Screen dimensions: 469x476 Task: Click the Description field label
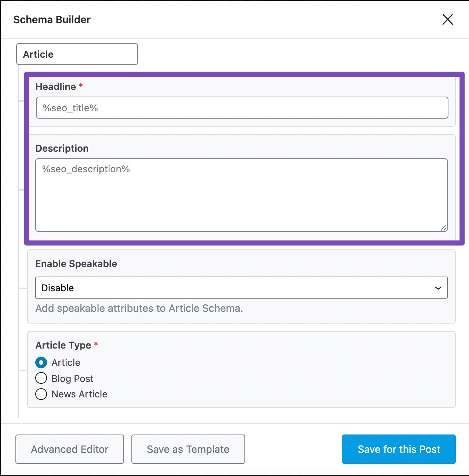coord(62,148)
